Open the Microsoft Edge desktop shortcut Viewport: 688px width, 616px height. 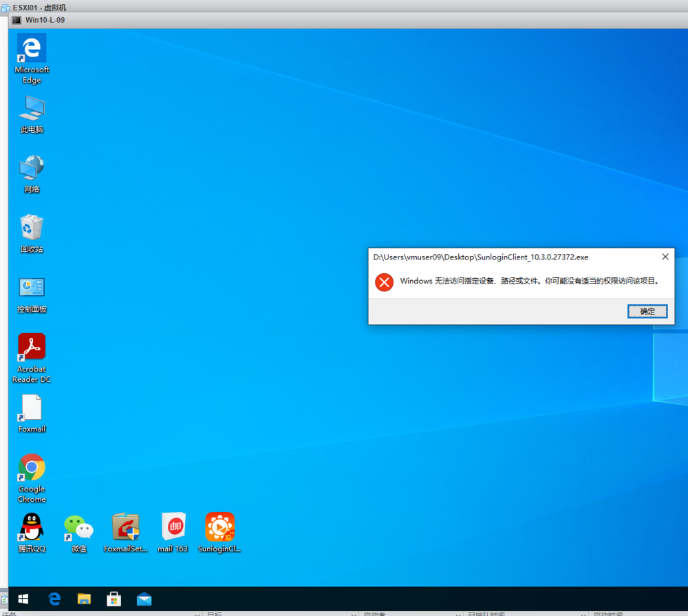[32, 59]
